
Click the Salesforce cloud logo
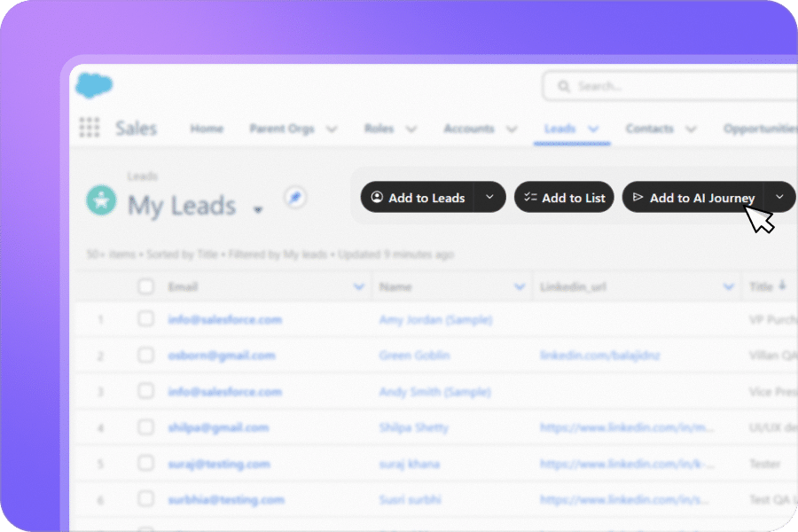(x=94, y=86)
